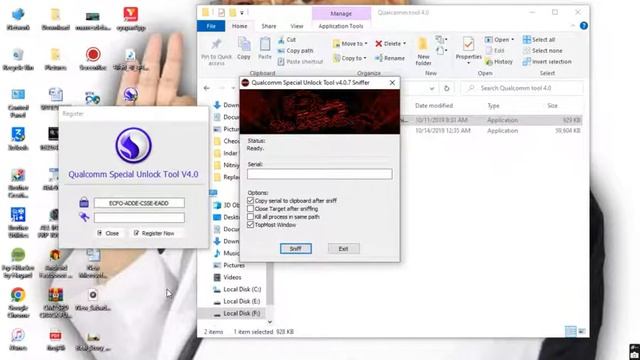Open Music in navigation pane
Viewport: 640px width, 360px height.
(x=227, y=253)
